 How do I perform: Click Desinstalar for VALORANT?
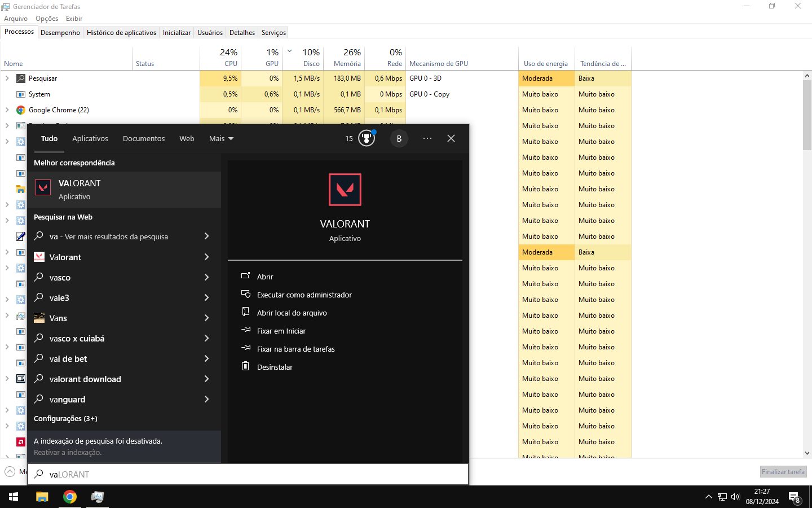345,367
